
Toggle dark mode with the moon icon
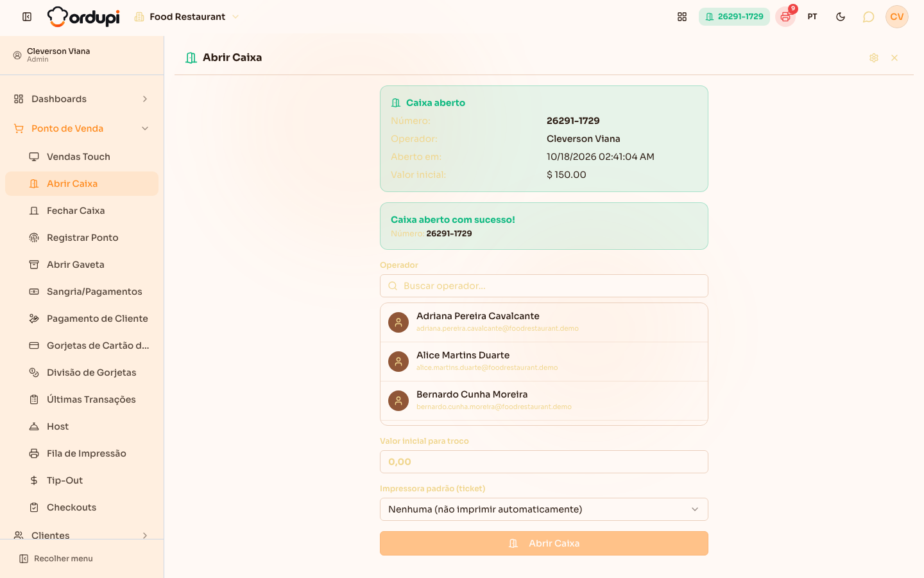click(x=841, y=17)
